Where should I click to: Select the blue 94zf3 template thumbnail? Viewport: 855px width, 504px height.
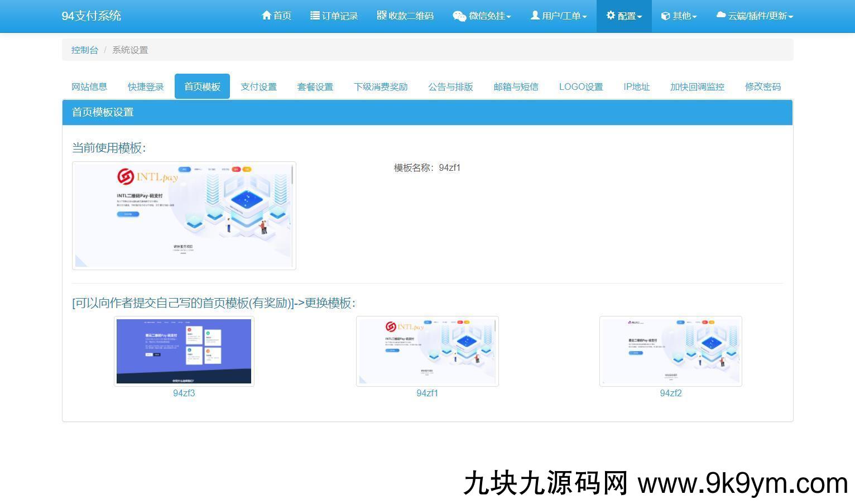[x=184, y=351]
